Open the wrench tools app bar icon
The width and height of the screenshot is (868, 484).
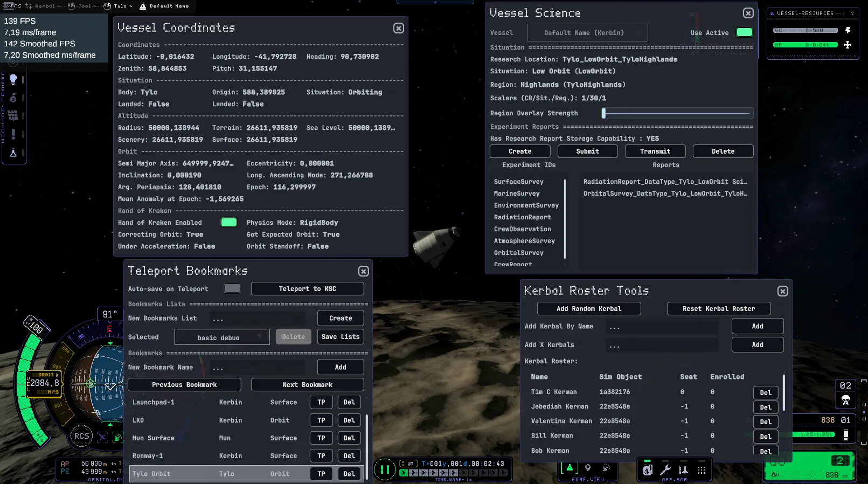665,470
